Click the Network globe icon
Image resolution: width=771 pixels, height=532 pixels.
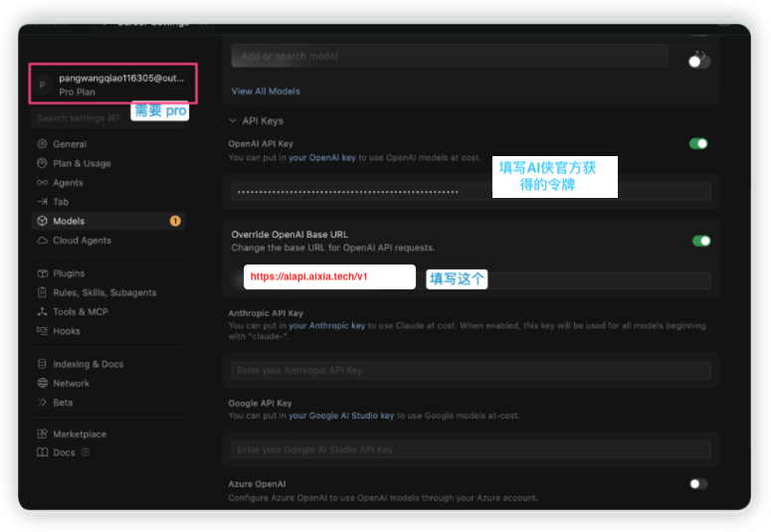[x=42, y=383]
